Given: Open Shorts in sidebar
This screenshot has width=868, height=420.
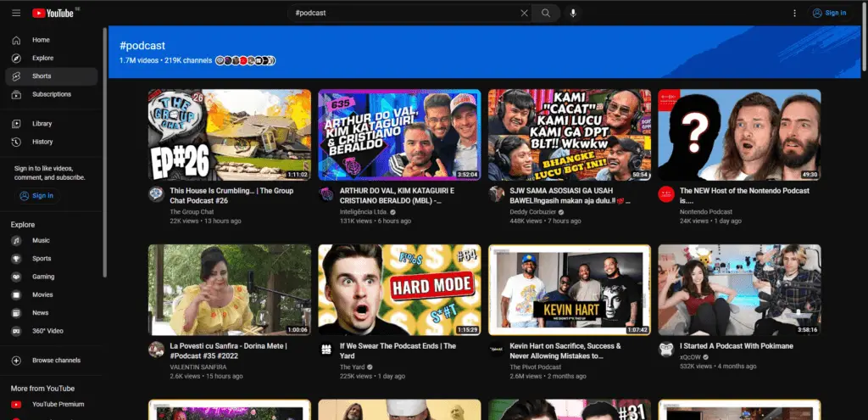Looking at the screenshot, I should 52,76.
